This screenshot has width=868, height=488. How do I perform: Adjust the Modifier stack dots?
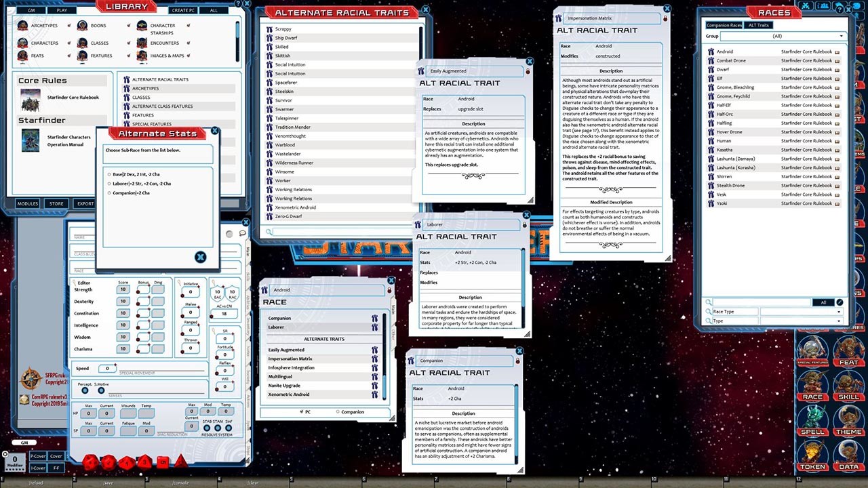pyautogui.click(x=15, y=469)
